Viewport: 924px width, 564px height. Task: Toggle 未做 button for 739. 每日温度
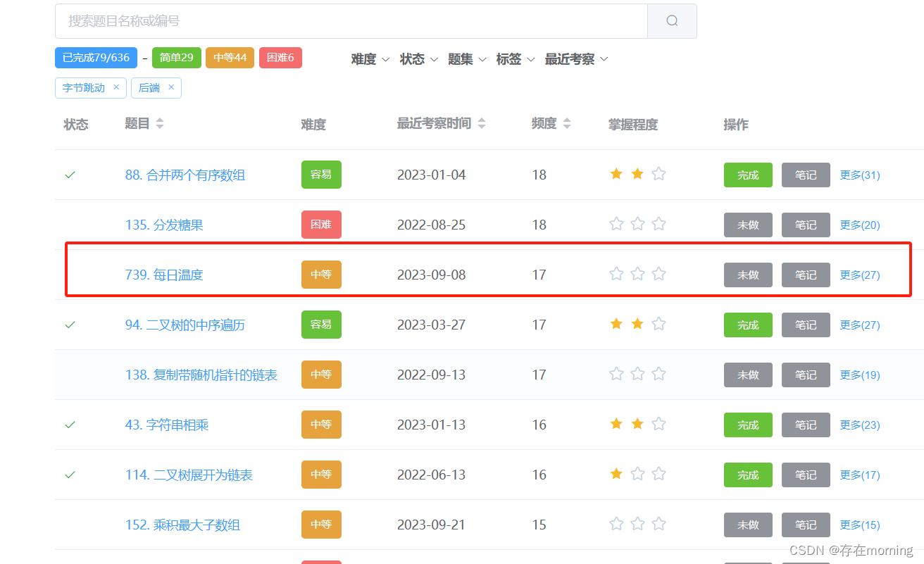pos(748,275)
